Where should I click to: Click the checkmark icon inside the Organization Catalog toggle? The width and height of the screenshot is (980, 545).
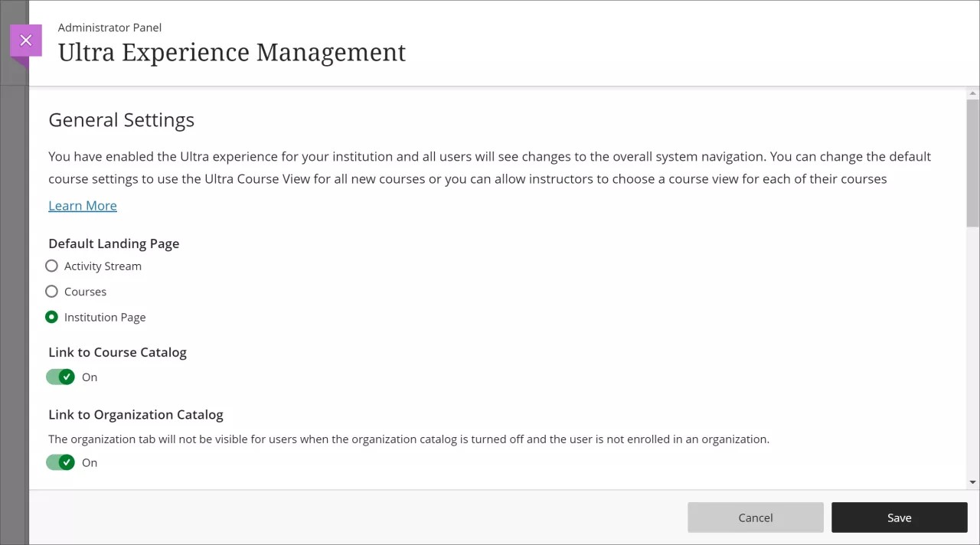tap(67, 462)
